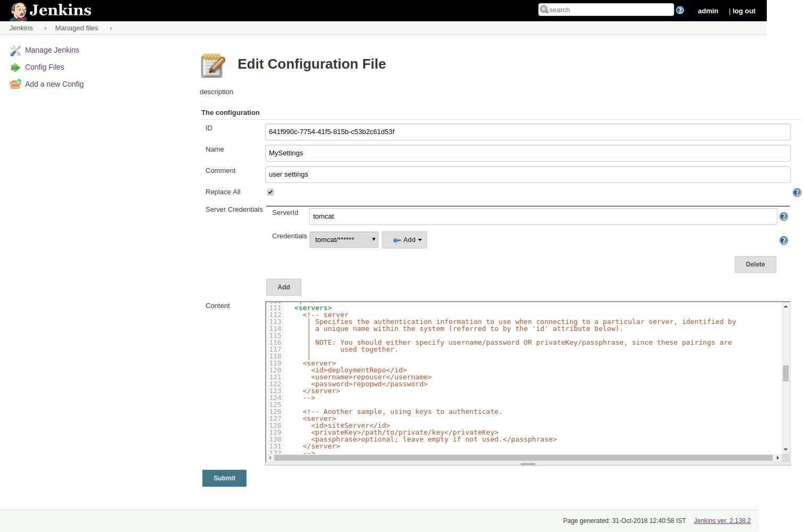Toggle the Replace All checkbox
This screenshot has height=532, width=803.
(271, 192)
